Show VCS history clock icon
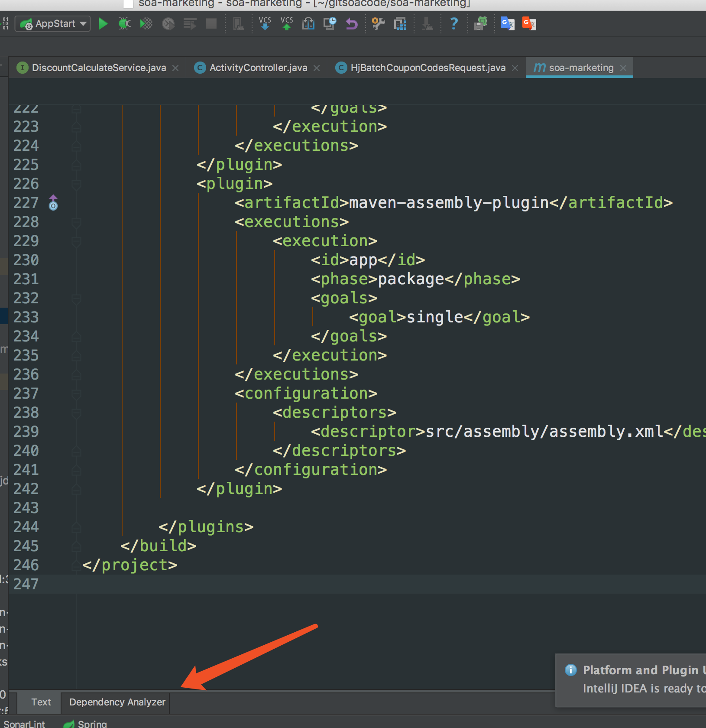The width and height of the screenshot is (706, 728). point(330,23)
